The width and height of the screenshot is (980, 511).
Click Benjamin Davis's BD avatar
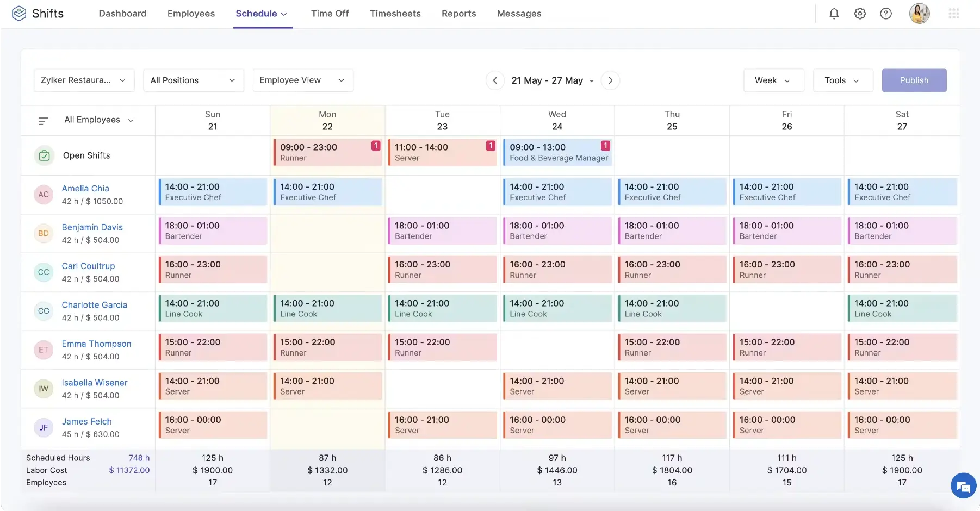pos(44,233)
